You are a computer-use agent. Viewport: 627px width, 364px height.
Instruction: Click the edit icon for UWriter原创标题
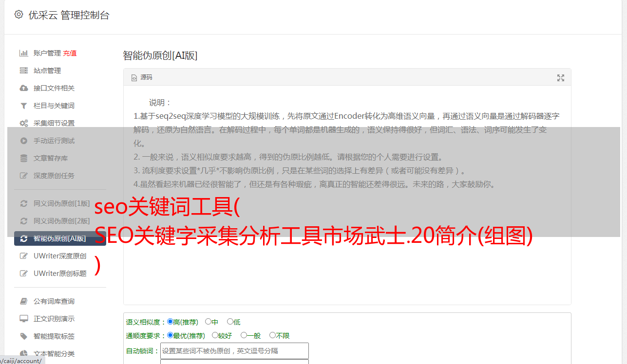[23, 273]
